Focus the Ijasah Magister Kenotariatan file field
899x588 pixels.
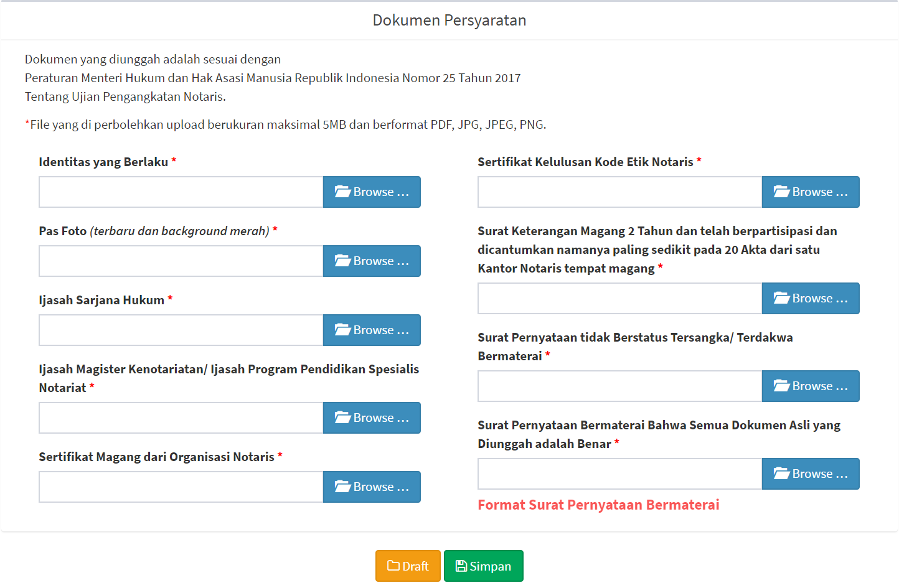coord(181,418)
